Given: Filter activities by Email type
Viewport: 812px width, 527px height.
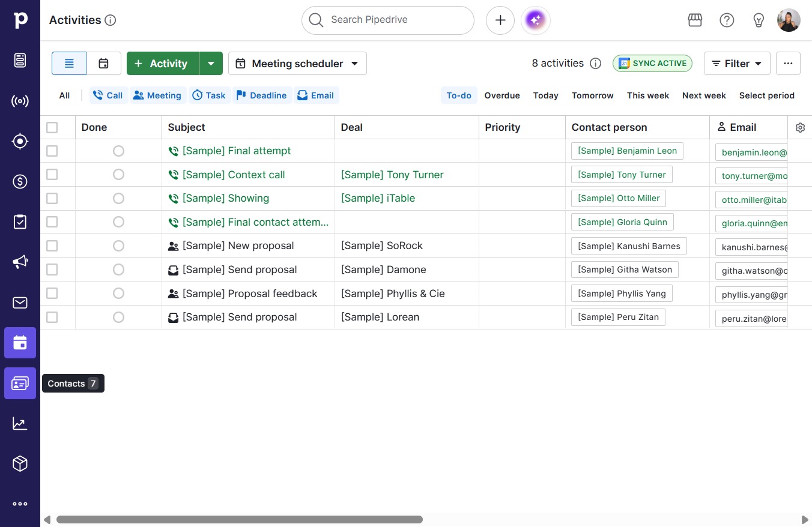Looking at the screenshot, I should pyautogui.click(x=316, y=95).
